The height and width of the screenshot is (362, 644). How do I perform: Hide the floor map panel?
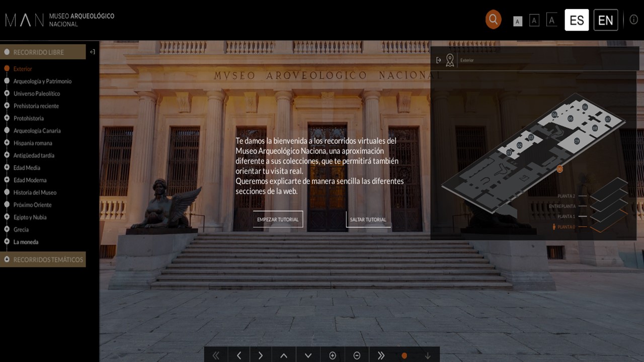pos(438,60)
